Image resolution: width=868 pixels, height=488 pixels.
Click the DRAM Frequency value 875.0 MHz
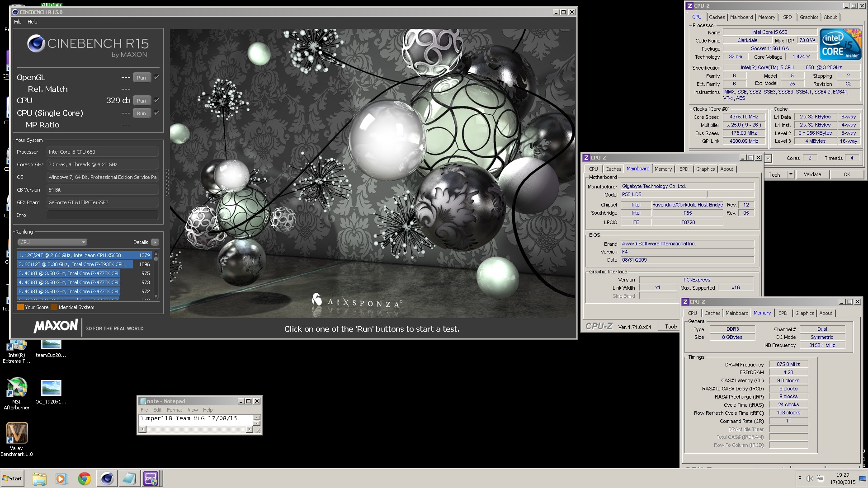point(788,364)
